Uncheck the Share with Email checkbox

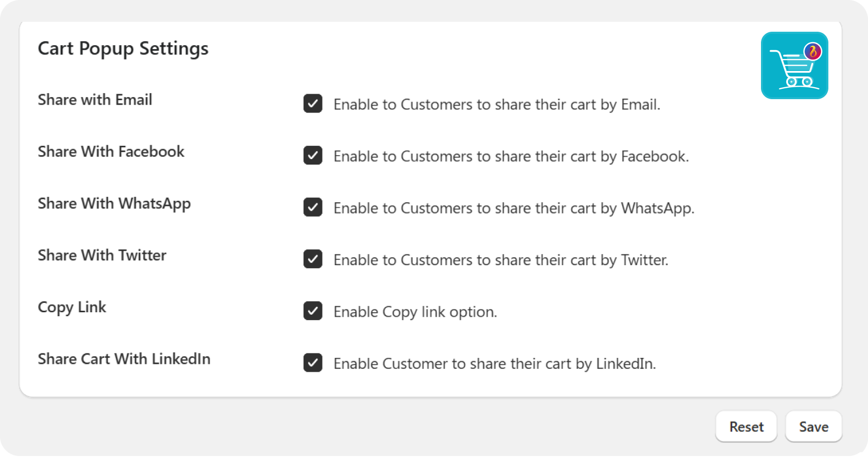[x=313, y=104]
